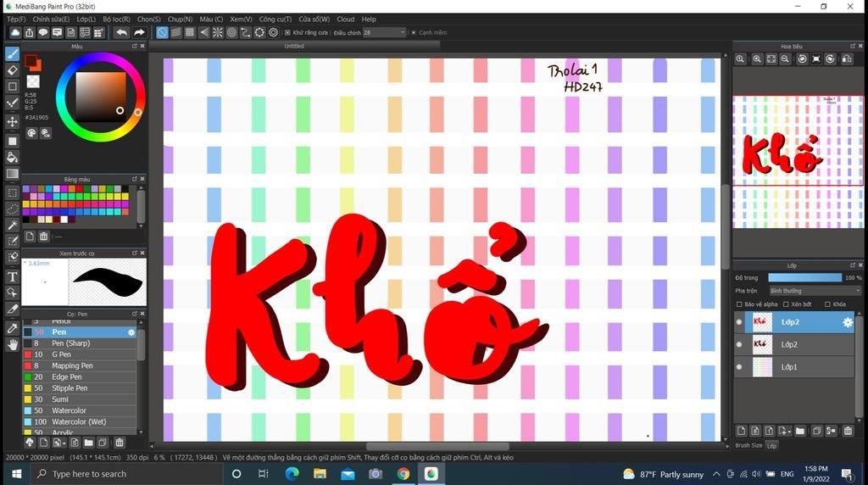
Task: Select the Eyedropper tool
Action: click(x=12, y=328)
